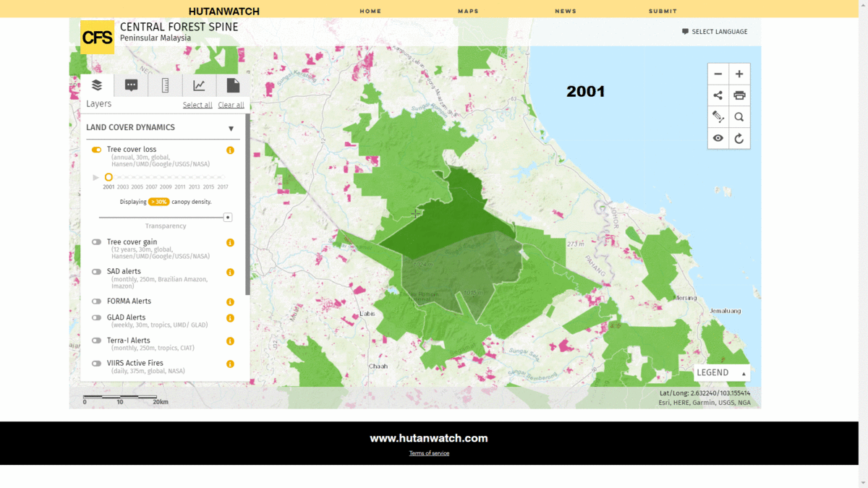Open the info comment bubble tab
Screen dimensions: 868x488
(131, 85)
